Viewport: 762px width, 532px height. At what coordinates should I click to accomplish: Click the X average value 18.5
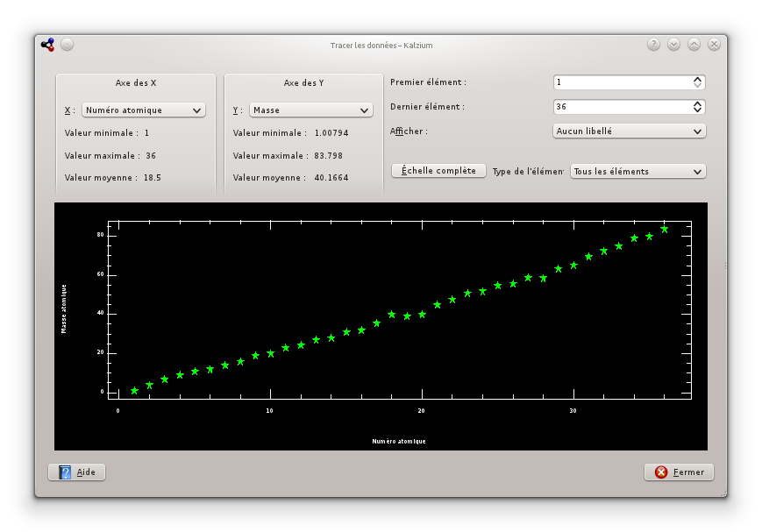click(152, 178)
